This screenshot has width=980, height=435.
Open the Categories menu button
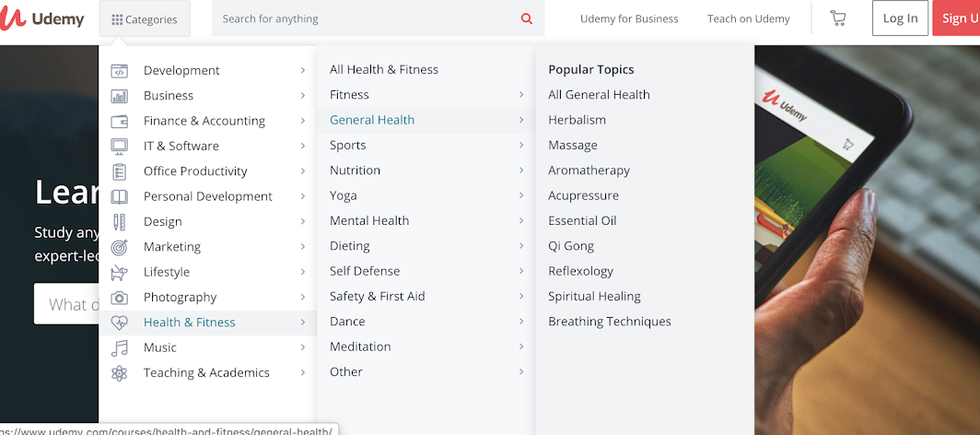coord(145,19)
